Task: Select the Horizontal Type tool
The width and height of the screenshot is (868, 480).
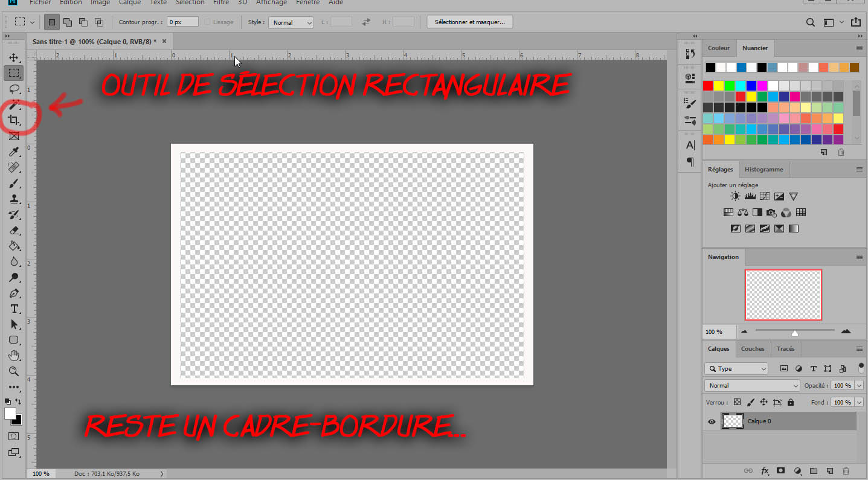Action: 14,309
